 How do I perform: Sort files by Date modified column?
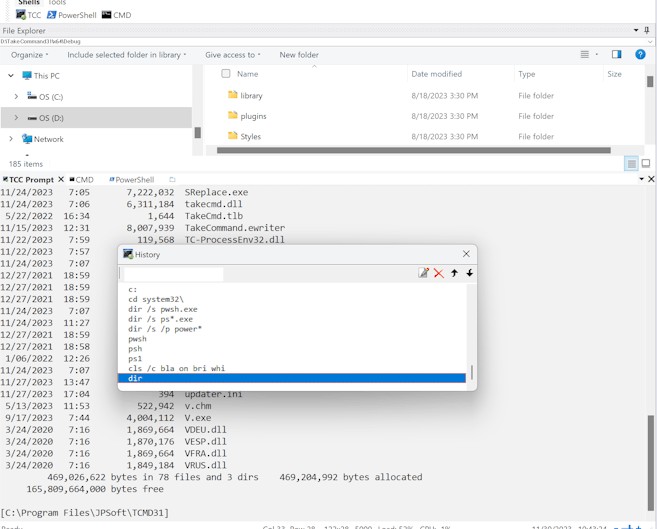[x=436, y=74]
